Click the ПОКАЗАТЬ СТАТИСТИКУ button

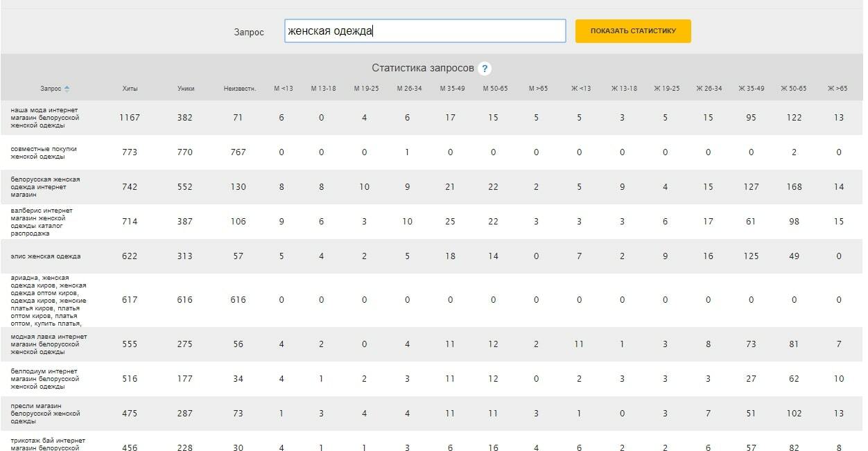tap(633, 31)
